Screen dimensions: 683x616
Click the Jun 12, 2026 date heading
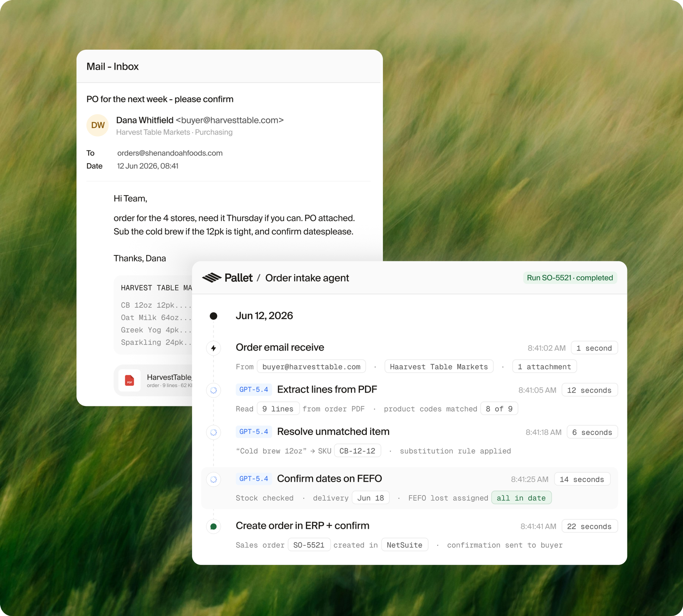264,316
